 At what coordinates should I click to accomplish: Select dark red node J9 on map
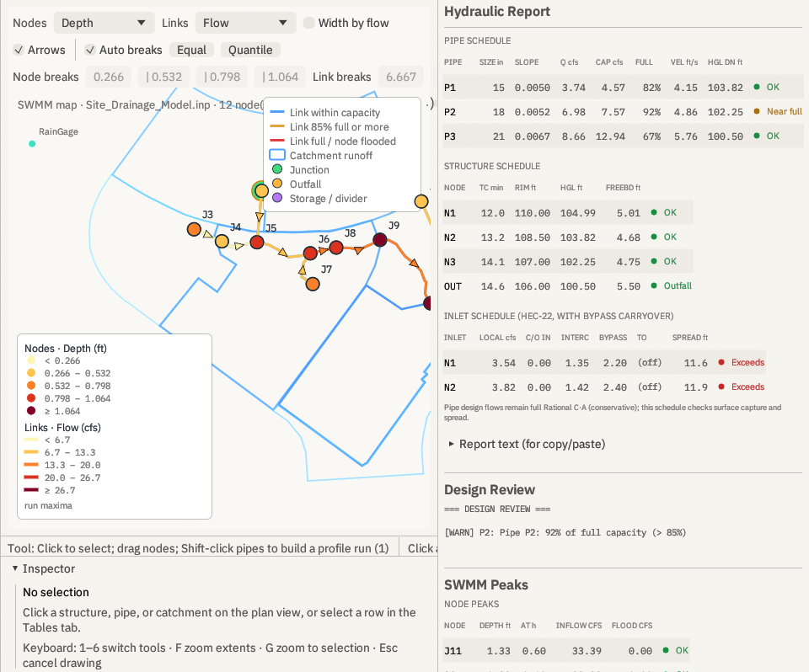click(380, 239)
